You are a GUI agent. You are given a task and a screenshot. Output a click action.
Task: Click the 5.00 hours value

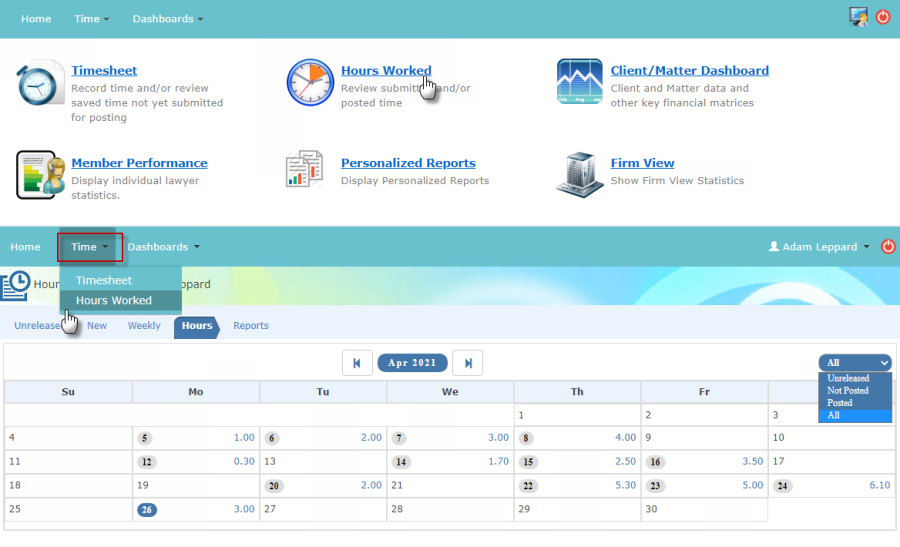[752, 486]
